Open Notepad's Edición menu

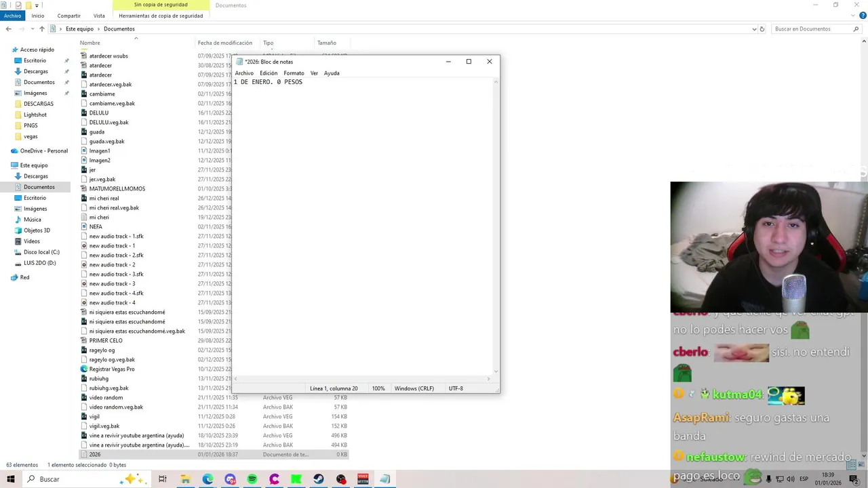(269, 73)
